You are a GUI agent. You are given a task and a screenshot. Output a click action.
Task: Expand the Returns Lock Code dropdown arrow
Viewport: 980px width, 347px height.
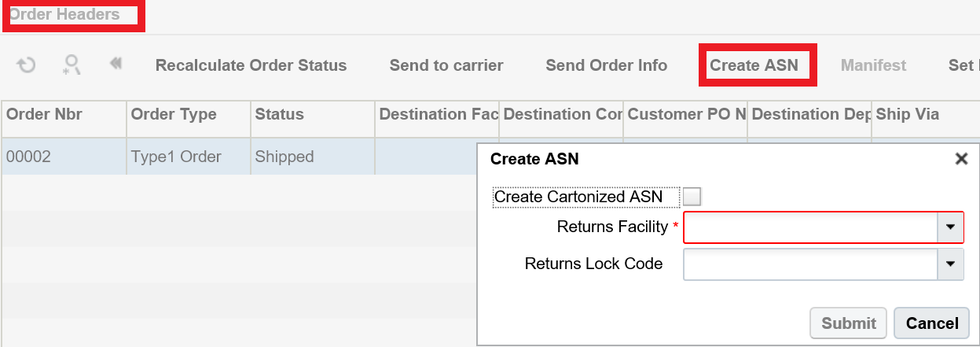(x=950, y=264)
